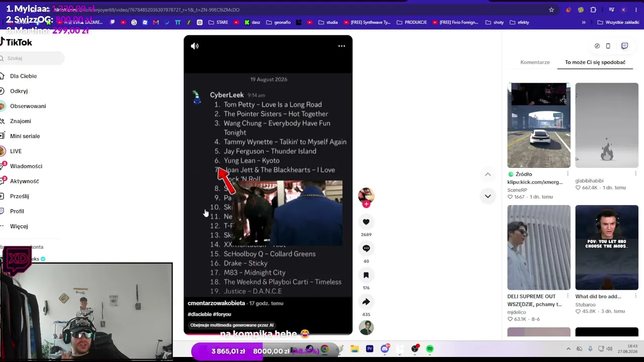Open the studia bookmarks folder
This screenshot has width=644, height=362.
[328, 22]
